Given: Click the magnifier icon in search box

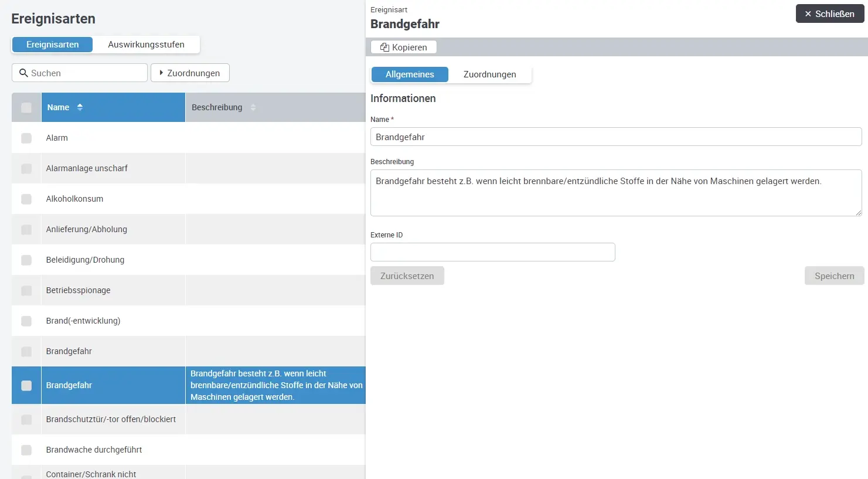Looking at the screenshot, I should point(23,73).
